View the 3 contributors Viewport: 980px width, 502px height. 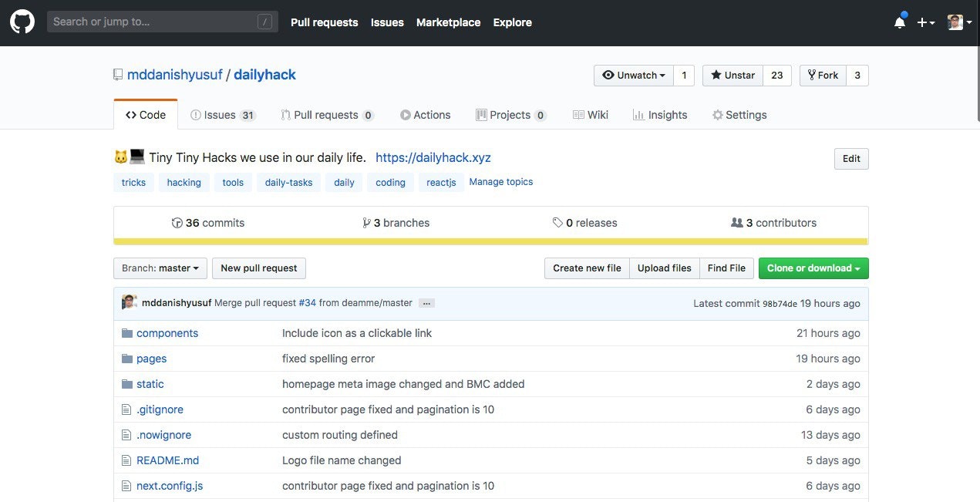773,223
